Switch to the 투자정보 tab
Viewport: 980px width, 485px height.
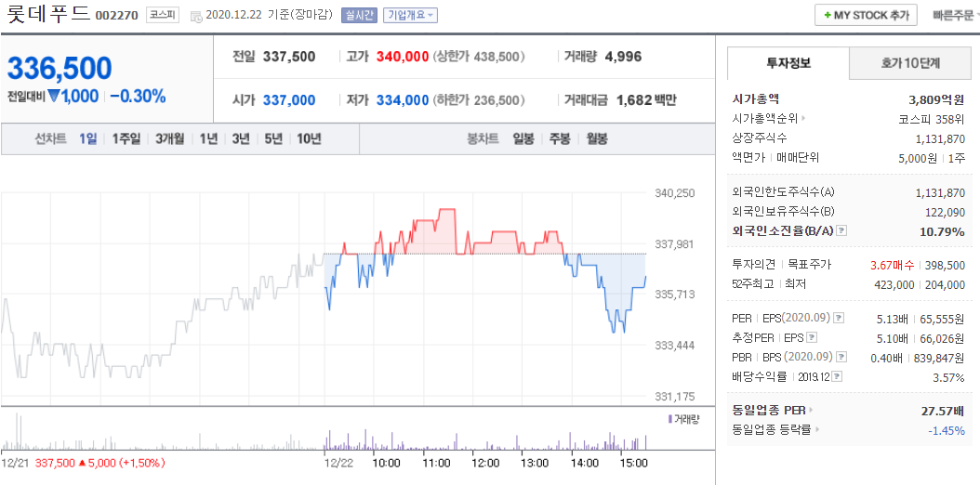tap(788, 63)
